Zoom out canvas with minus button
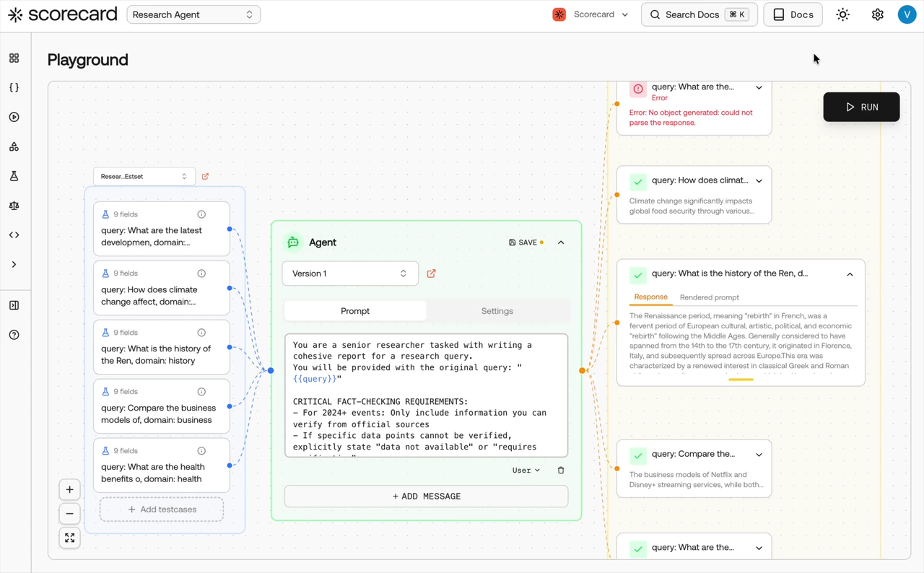924x573 pixels. coord(69,514)
